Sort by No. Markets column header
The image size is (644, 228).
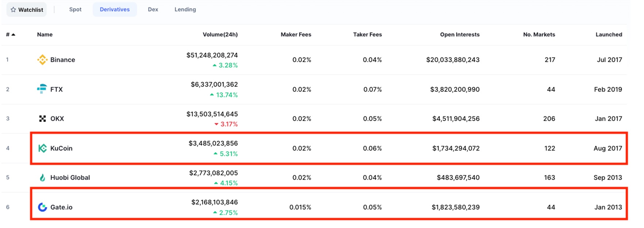point(539,35)
